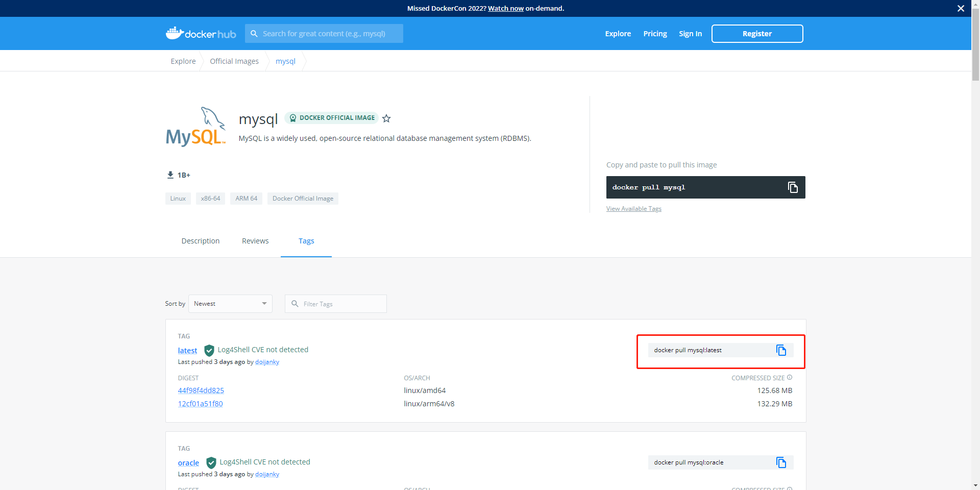Click the ARM 64 category chip
Image resolution: width=980 pixels, height=490 pixels.
pos(246,199)
